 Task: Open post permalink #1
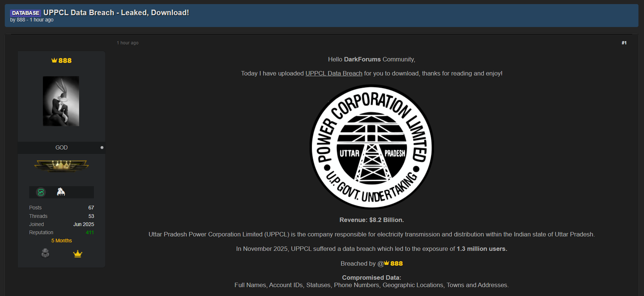tap(624, 43)
